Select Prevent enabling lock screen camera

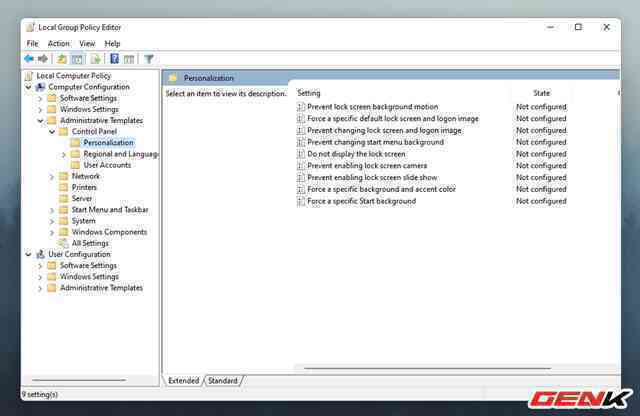click(x=367, y=166)
